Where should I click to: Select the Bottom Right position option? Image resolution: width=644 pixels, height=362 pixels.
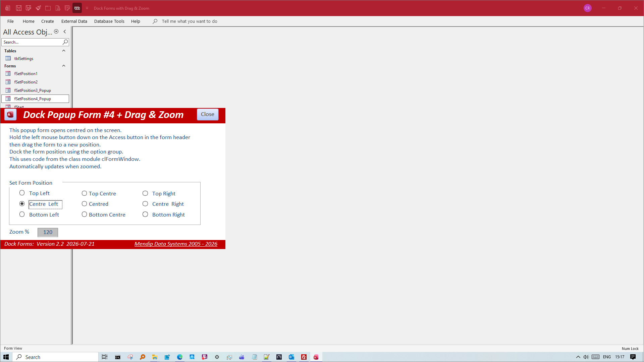[145, 214]
